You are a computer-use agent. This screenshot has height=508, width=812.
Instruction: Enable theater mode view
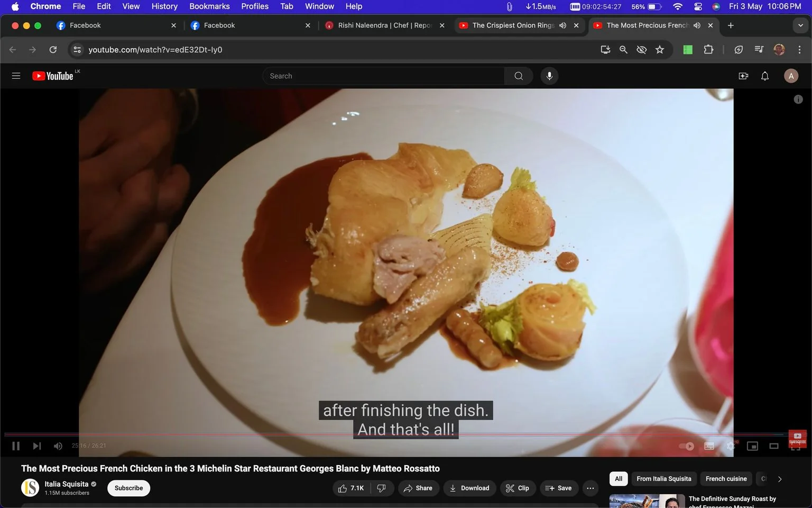coord(774,446)
